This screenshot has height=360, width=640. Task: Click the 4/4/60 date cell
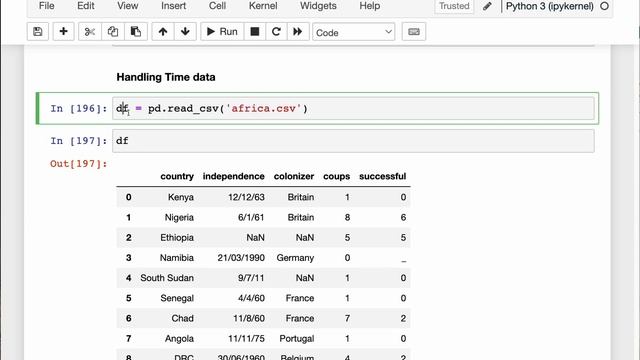pyautogui.click(x=251, y=298)
